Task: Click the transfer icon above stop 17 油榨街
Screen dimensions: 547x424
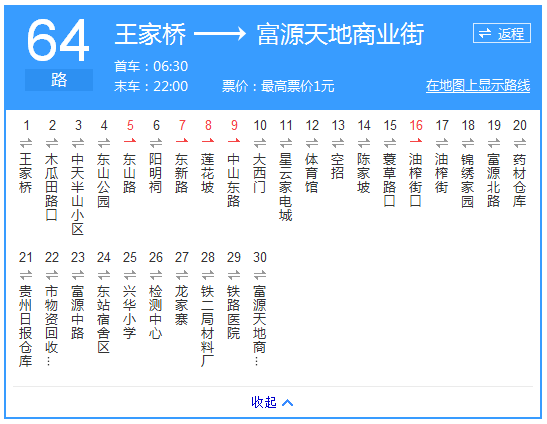Action: pyautogui.click(x=442, y=143)
